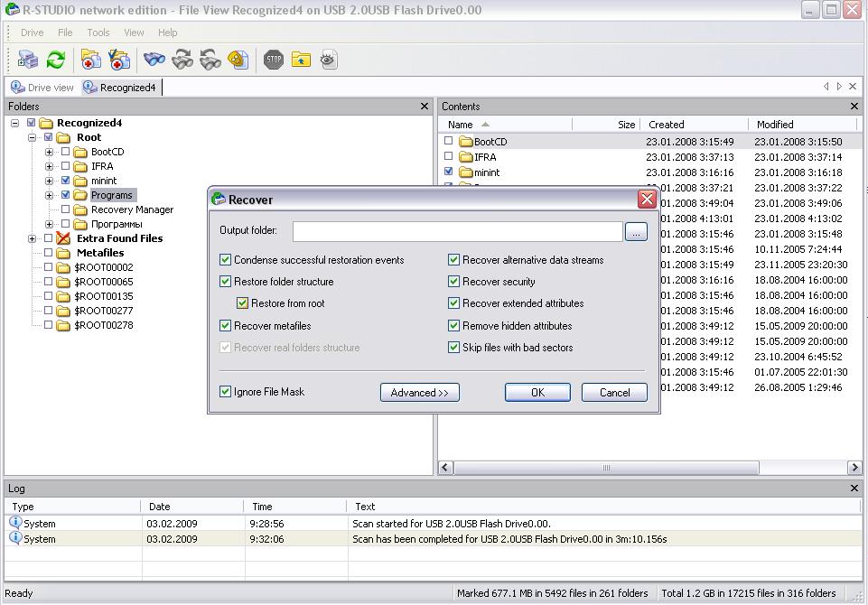Image resolution: width=868 pixels, height=605 pixels.
Task: Click the Advanced >> button
Action: click(x=420, y=393)
